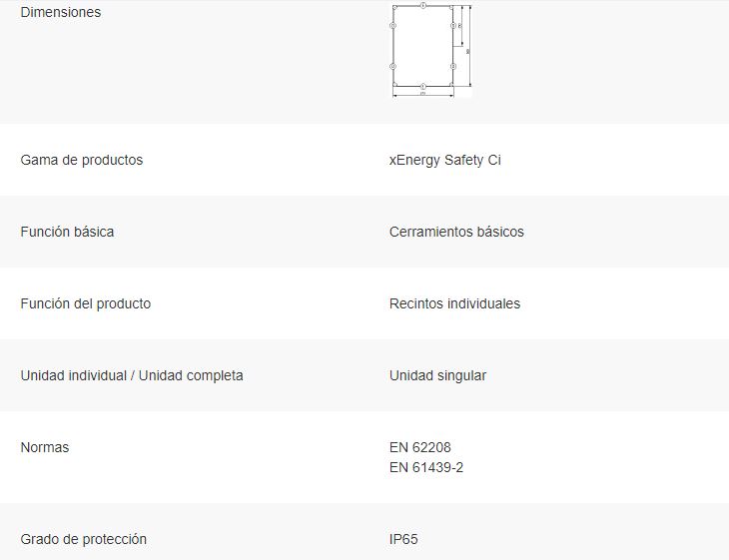This screenshot has height=560, width=729.
Task: Click the bottom-center circle marker in drawing
Action: click(423, 87)
